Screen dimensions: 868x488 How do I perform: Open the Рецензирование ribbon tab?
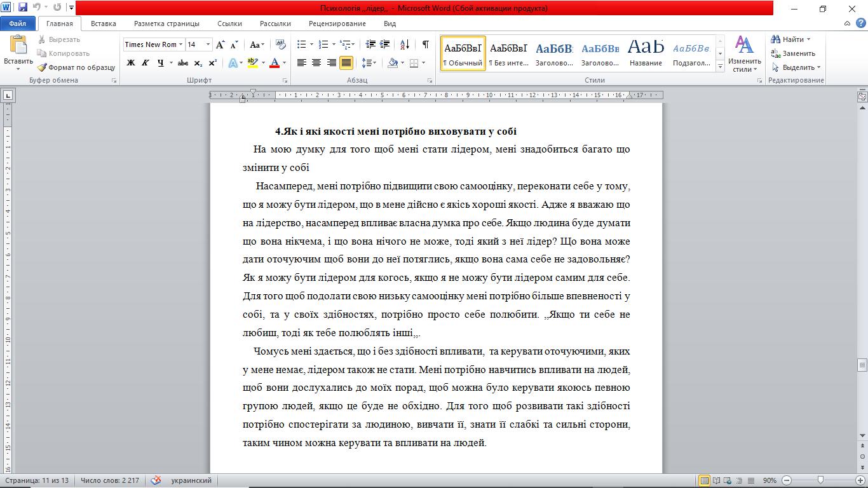click(x=337, y=24)
